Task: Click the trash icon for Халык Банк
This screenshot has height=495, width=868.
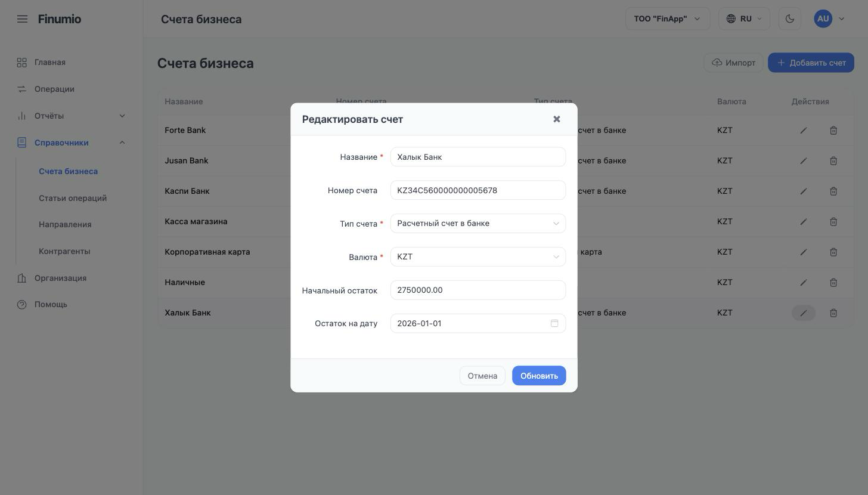Action: coord(833,313)
